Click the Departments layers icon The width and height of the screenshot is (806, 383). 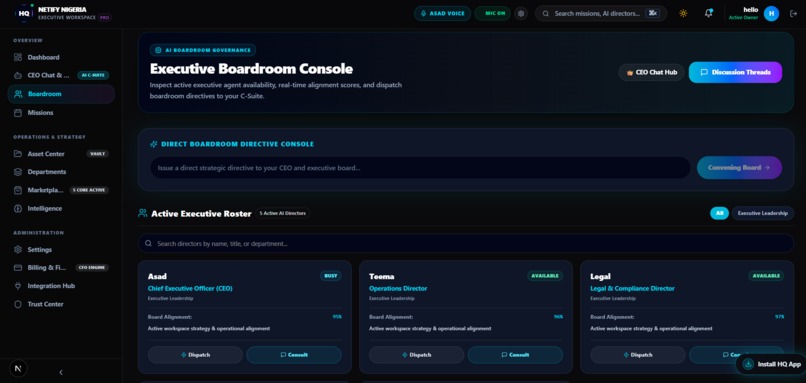tap(18, 172)
